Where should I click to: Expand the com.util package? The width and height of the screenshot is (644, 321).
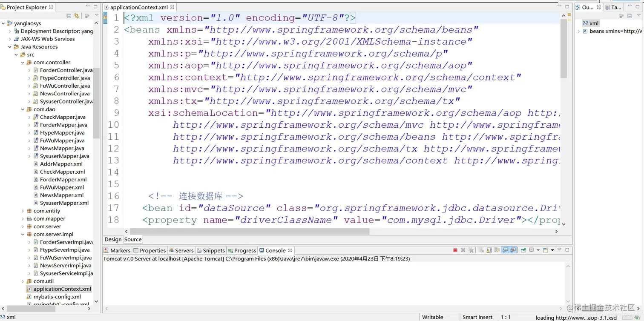click(x=23, y=281)
